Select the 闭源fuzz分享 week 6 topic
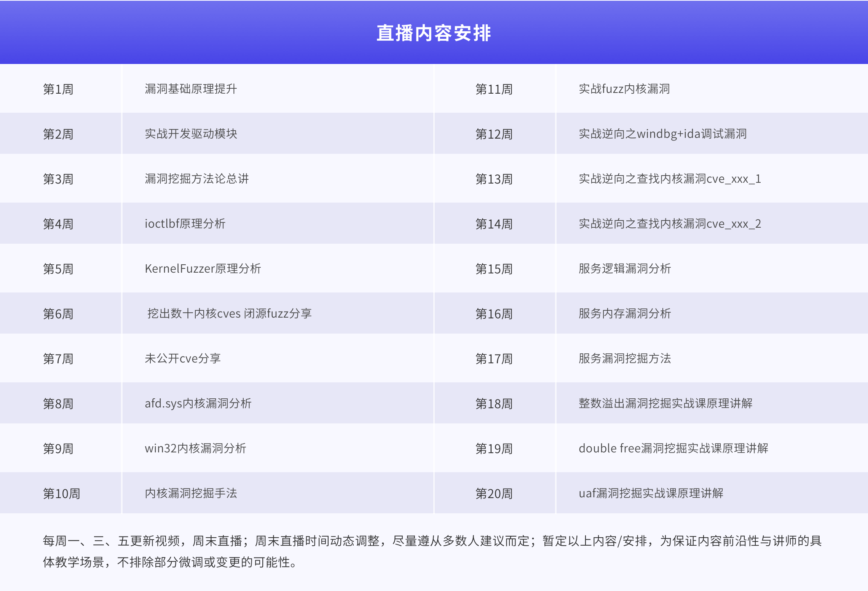The width and height of the screenshot is (868, 591). (229, 314)
